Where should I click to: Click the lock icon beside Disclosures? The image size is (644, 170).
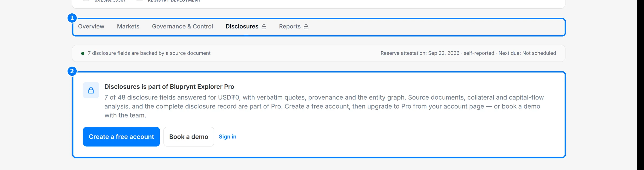click(264, 27)
